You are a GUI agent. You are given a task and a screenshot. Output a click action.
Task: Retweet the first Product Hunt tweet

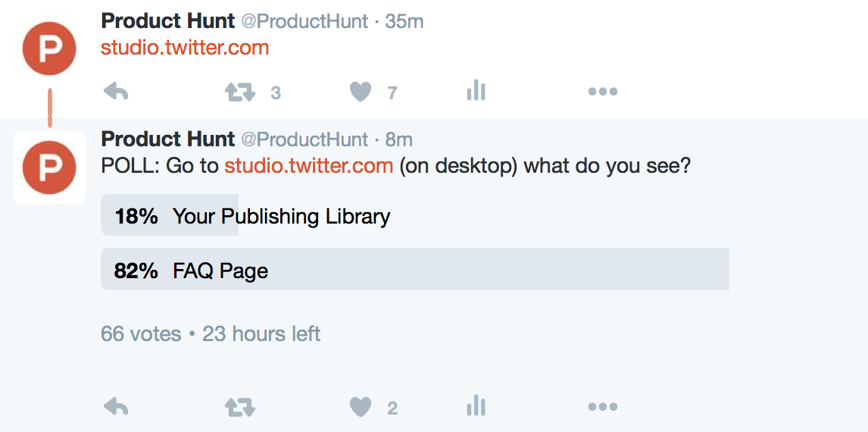point(240,92)
